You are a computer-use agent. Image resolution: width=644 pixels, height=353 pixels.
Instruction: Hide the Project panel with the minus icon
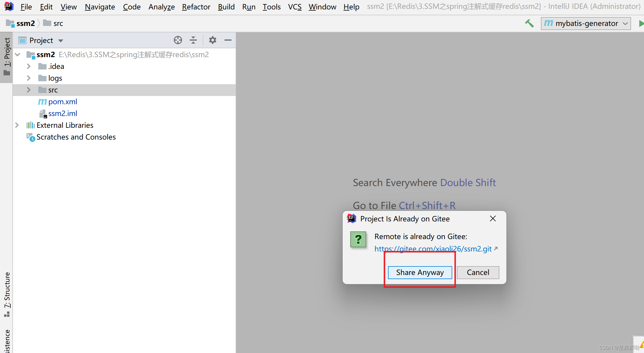228,40
